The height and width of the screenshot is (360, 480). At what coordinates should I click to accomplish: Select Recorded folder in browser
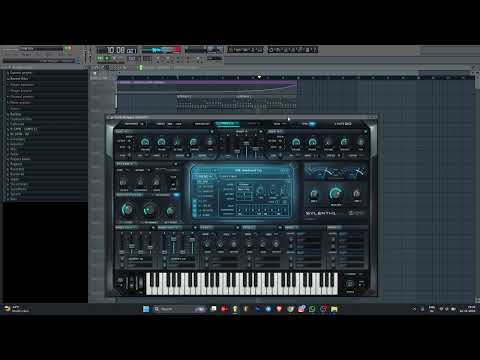[17, 169]
